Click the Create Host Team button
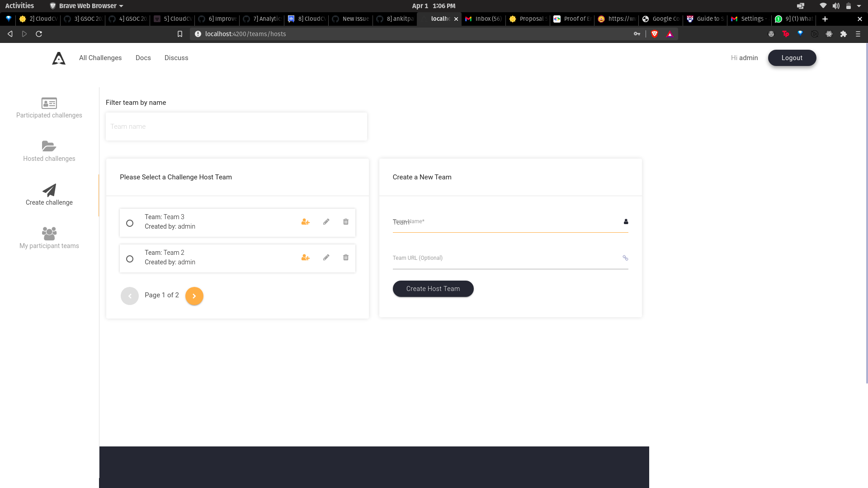Screen dimensions: 868x488 point(433,289)
